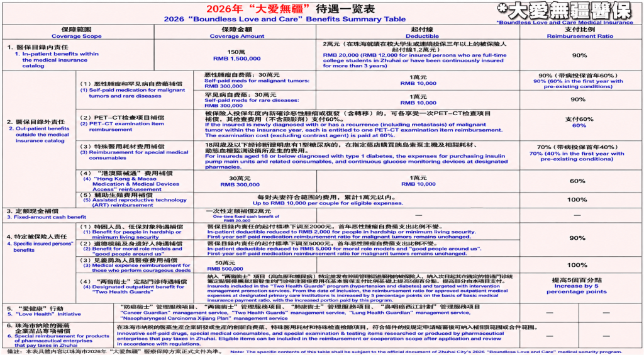The height and width of the screenshot is (355, 644).
Task: Select the 'Out-patient benefits outside the medical insurance catalog' row label
Action: pyautogui.click(x=40, y=131)
